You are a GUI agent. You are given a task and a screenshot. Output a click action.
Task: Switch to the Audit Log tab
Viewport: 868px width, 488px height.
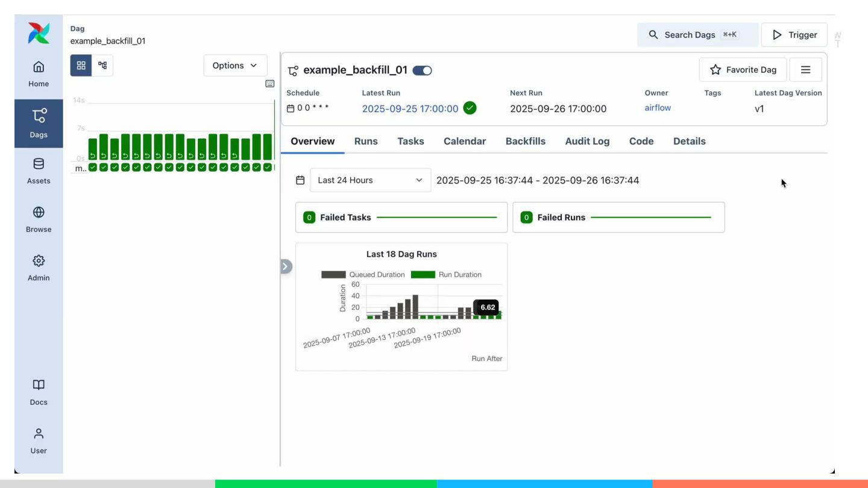pyautogui.click(x=587, y=141)
